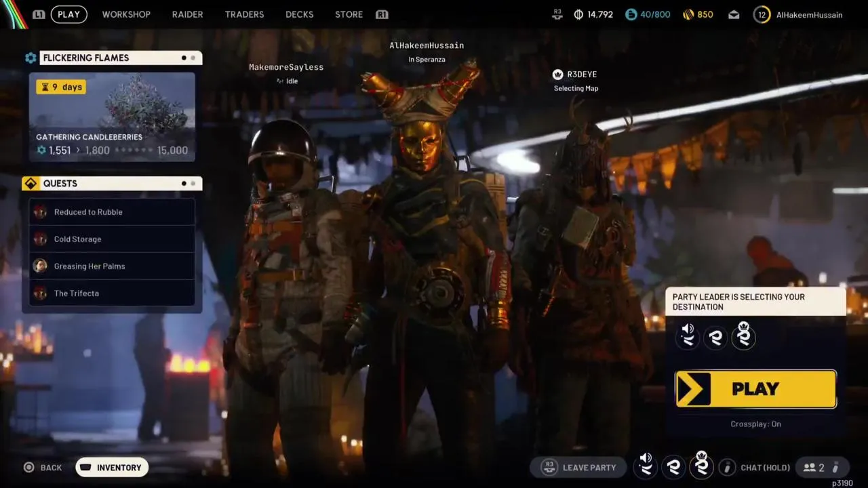Click the 15,000 final goal value

(172, 150)
